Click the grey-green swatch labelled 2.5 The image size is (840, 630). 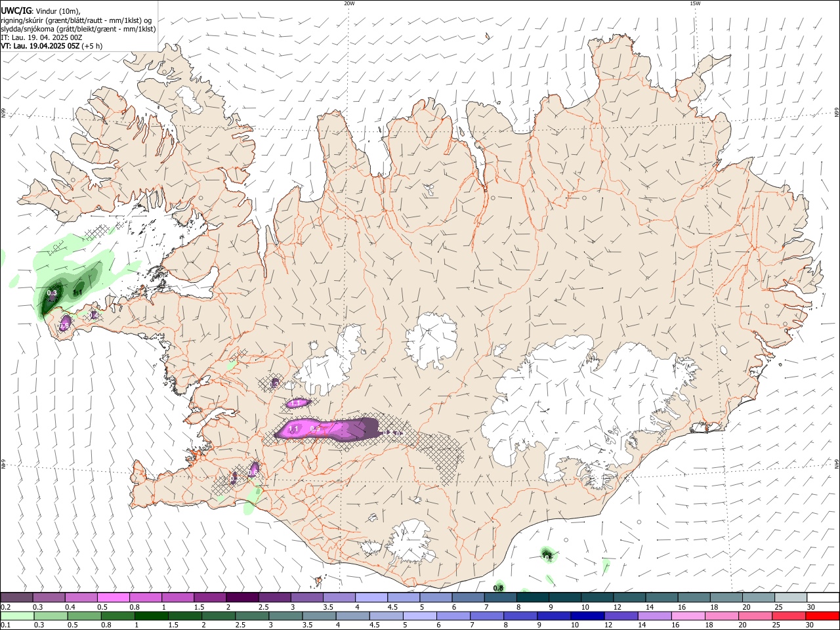click(x=252, y=616)
